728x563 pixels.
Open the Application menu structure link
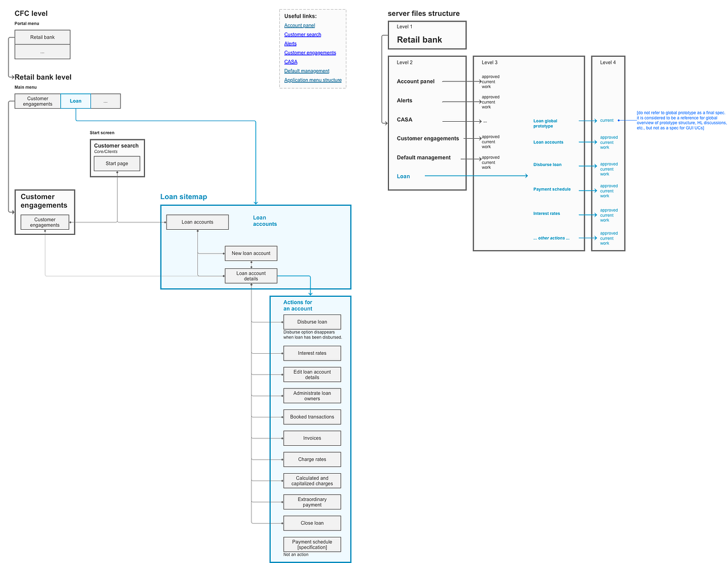coord(312,80)
